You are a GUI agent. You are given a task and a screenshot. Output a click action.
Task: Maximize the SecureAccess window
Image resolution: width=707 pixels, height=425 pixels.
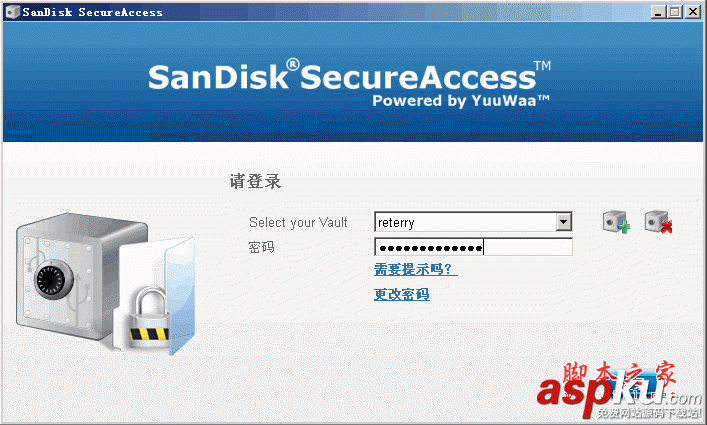[676, 11]
